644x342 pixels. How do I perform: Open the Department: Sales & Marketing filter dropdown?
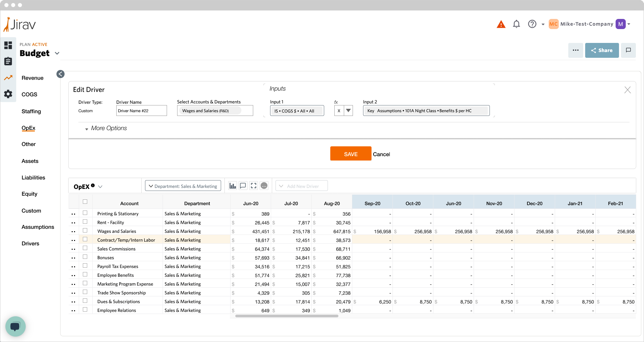(x=183, y=186)
